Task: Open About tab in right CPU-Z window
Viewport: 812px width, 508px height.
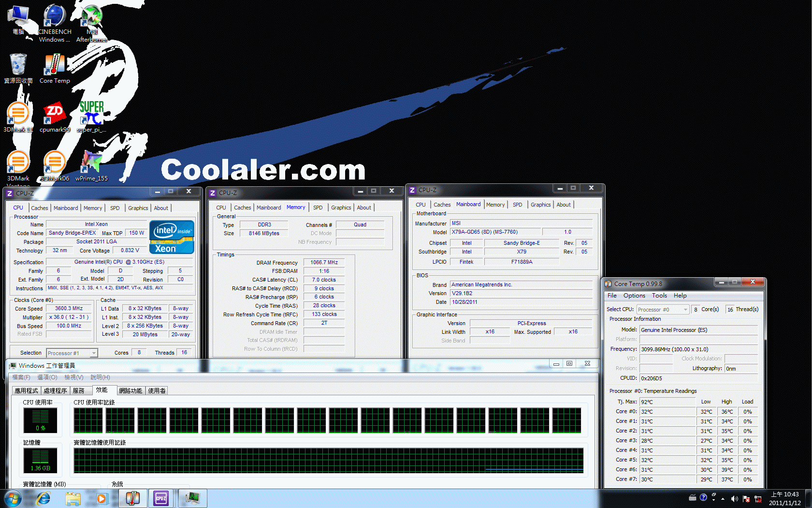Action: coord(564,205)
